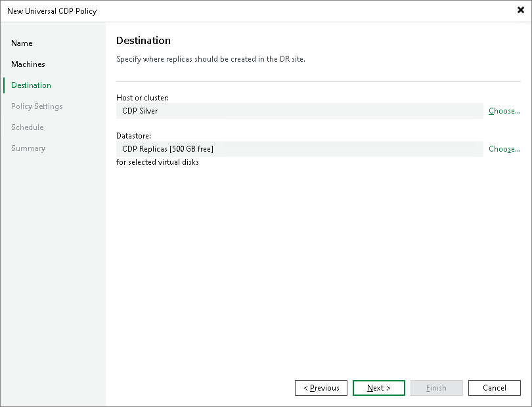Screen dimensions: 532x407
Task: Click the disabled Finish button
Action: [x=437, y=388]
